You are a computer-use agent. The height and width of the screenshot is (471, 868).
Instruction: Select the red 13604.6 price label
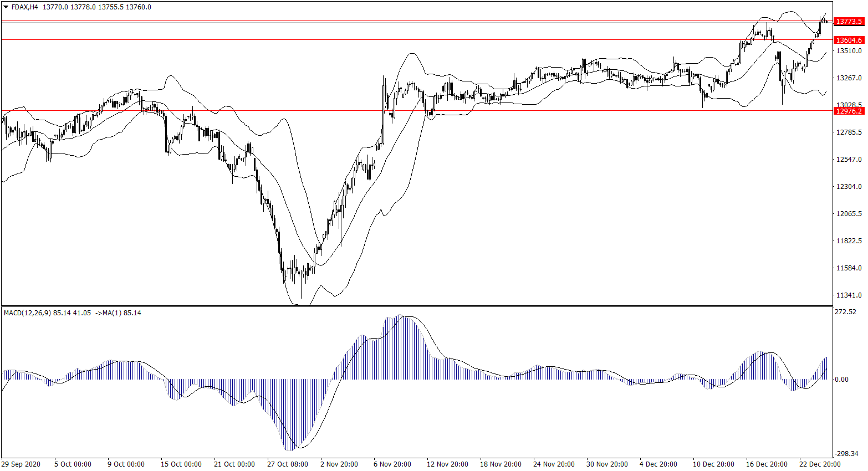click(x=849, y=40)
